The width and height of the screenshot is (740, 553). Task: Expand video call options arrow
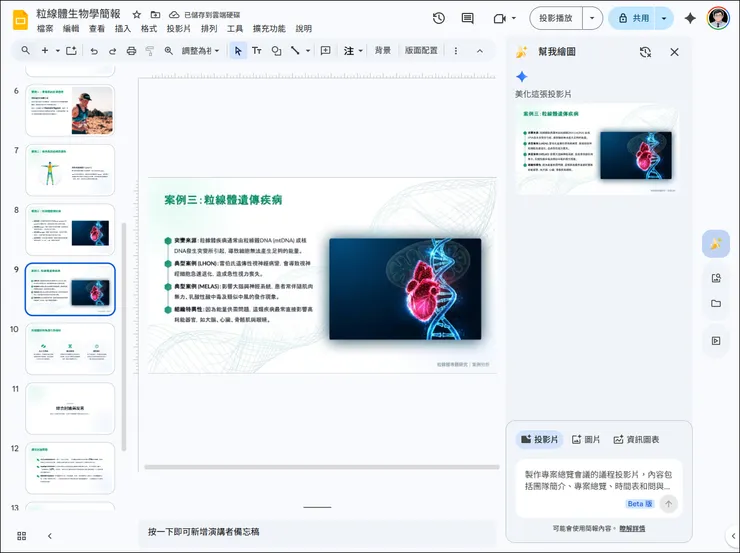(x=514, y=18)
